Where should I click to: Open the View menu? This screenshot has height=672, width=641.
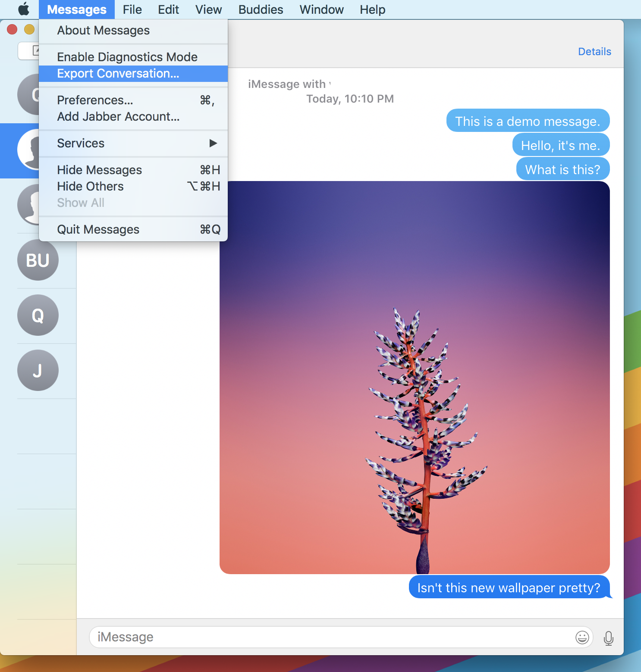208,9
